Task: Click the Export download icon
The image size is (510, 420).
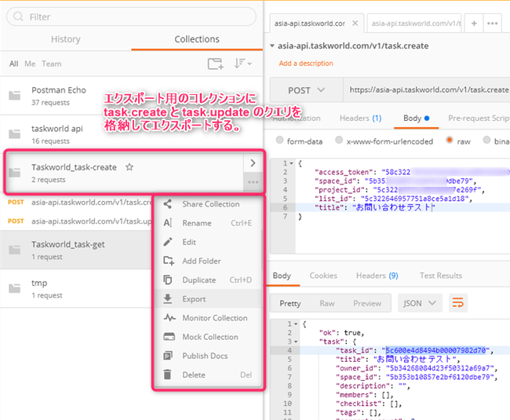Action: tap(167, 298)
